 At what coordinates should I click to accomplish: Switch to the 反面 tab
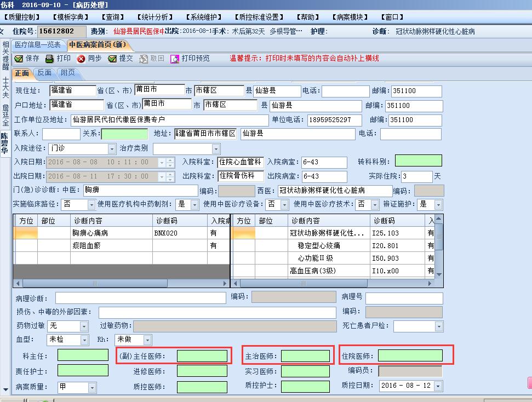tap(44, 73)
